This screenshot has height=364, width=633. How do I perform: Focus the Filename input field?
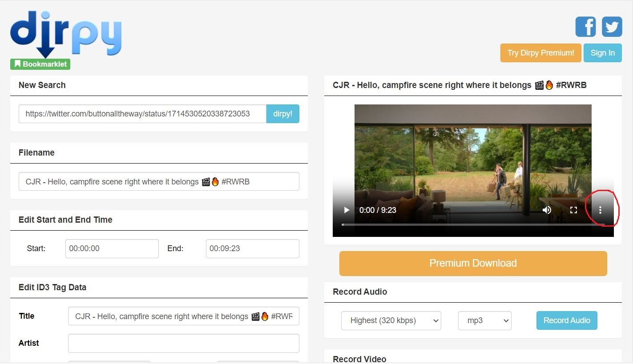click(159, 181)
